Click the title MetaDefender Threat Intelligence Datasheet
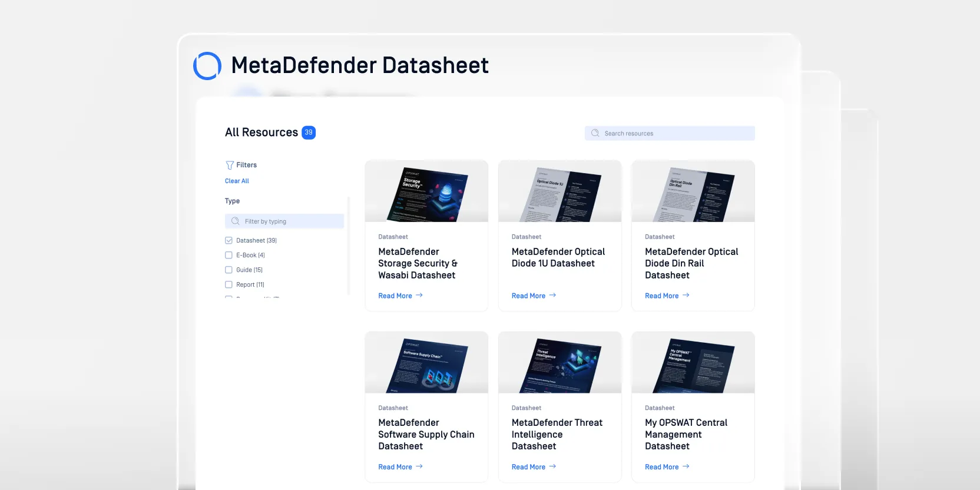This screenshot has width=980, height=490. pyautogui.click(x=557, y=434)
